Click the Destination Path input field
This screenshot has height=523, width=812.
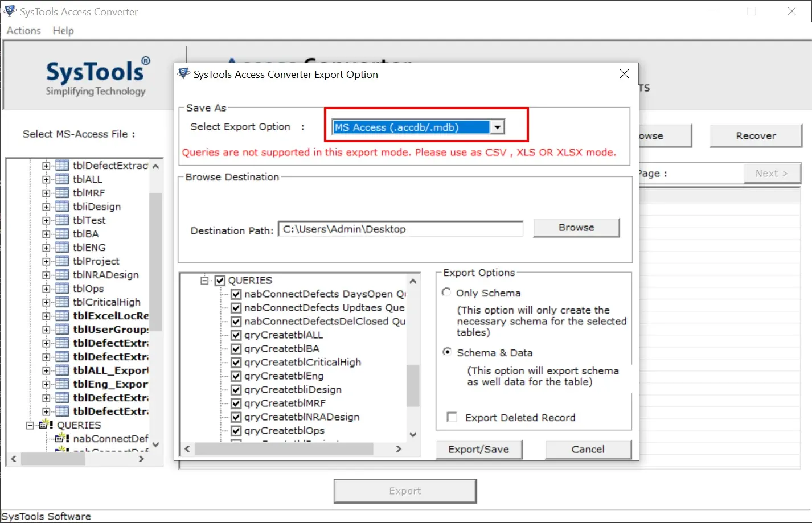(x=401, y=229)
